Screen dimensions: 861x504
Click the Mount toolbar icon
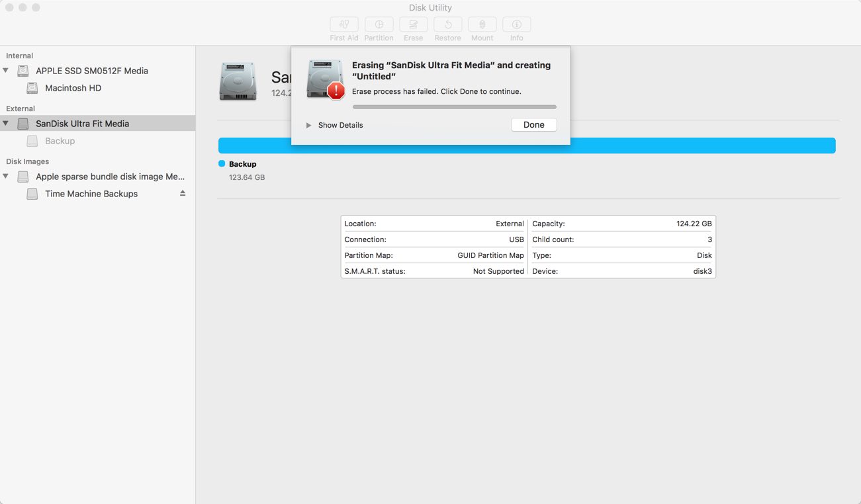tap(482, 24)
